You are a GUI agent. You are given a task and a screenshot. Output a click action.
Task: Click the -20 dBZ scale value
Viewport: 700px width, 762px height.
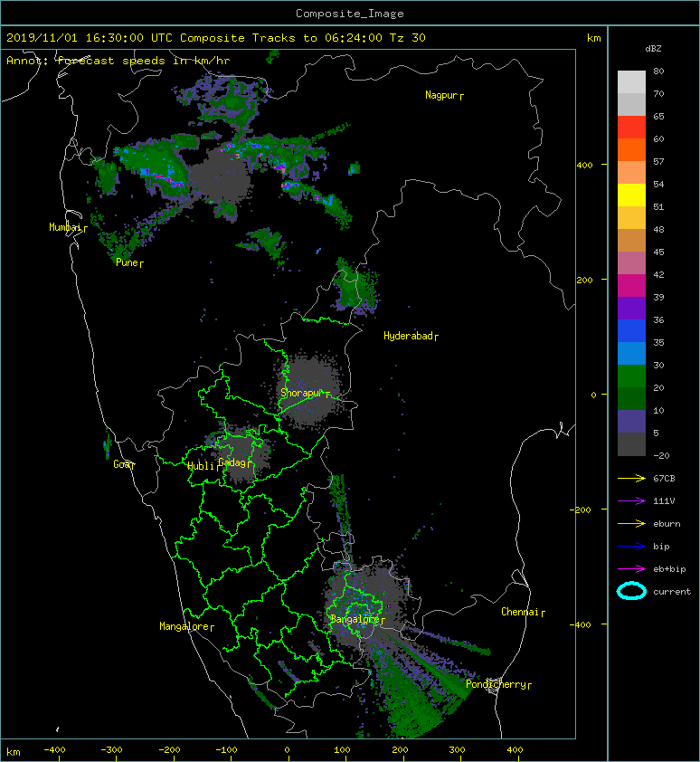[x=661, y=456]
